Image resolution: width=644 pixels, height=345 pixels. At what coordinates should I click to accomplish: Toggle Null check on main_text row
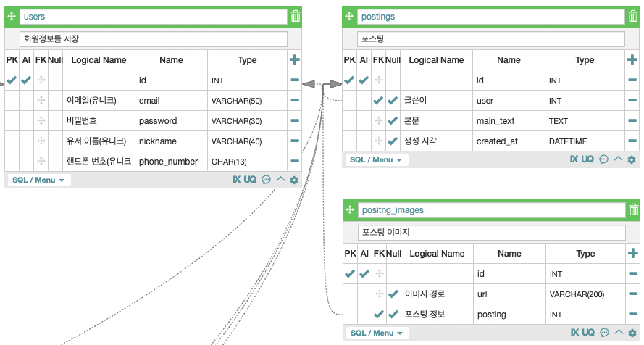click(393, 120)
